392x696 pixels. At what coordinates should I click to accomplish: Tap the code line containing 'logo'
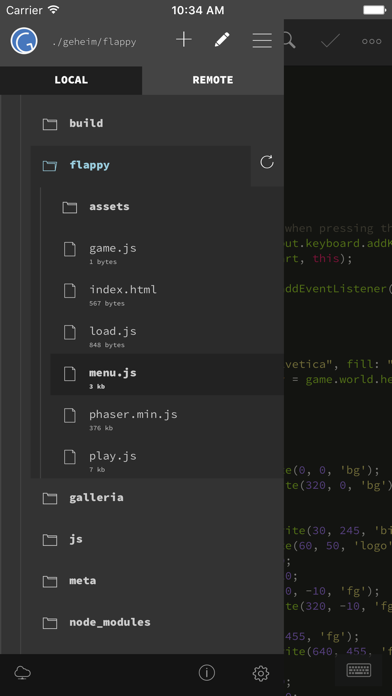338,546
